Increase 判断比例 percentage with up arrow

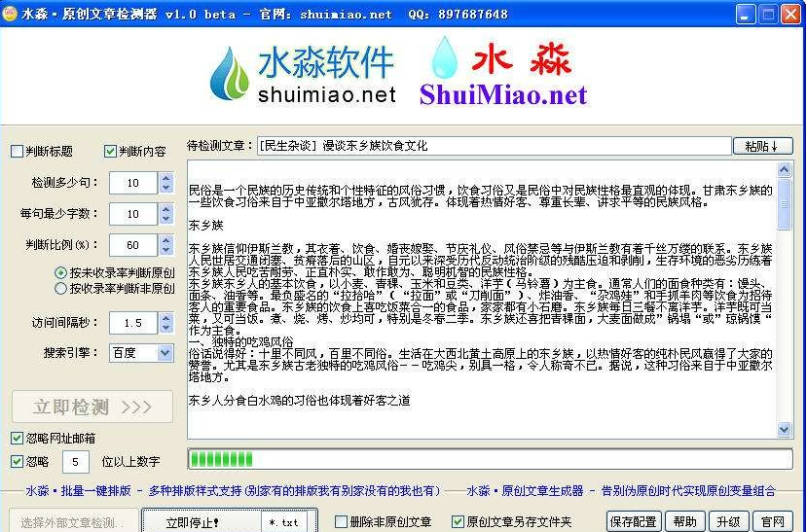tap(165, 240)
